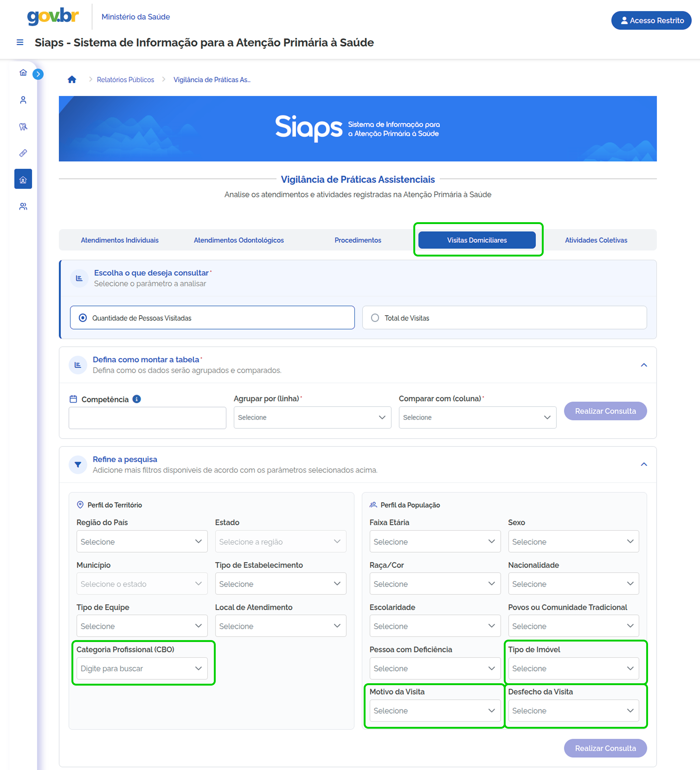Open the hamburger menu icon

click(x=20, y=42)
